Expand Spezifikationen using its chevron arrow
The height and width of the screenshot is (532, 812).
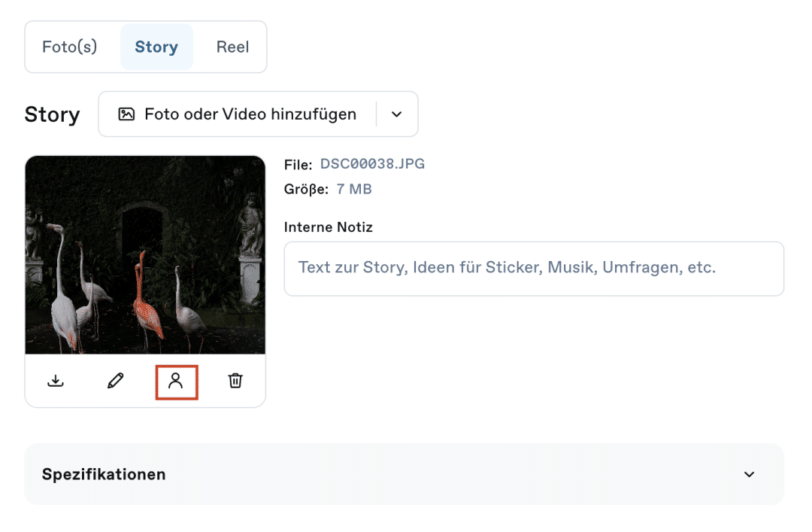pos(749,474)
